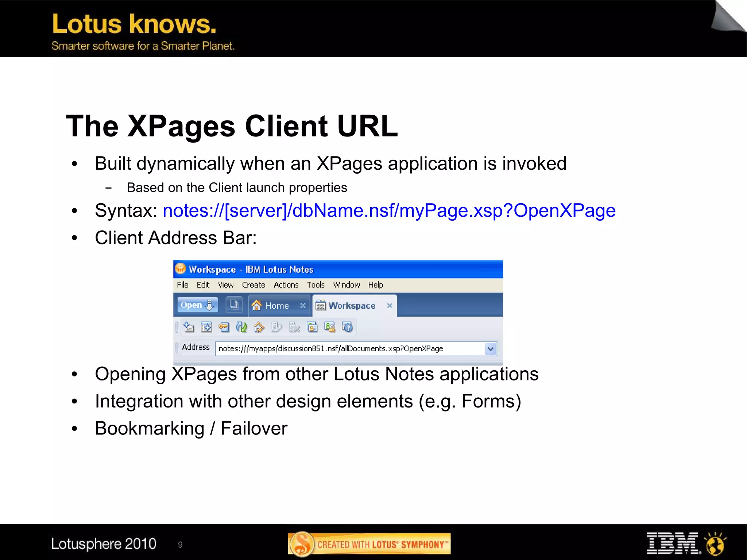
Task: Click the IBM logo in the footer
Action: coord(673,543)
